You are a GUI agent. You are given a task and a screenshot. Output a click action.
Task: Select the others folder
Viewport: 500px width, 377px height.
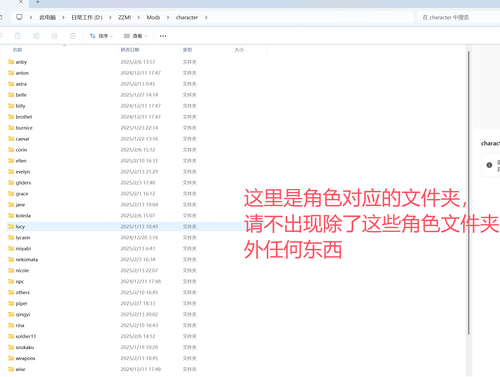tap(23, 292)
